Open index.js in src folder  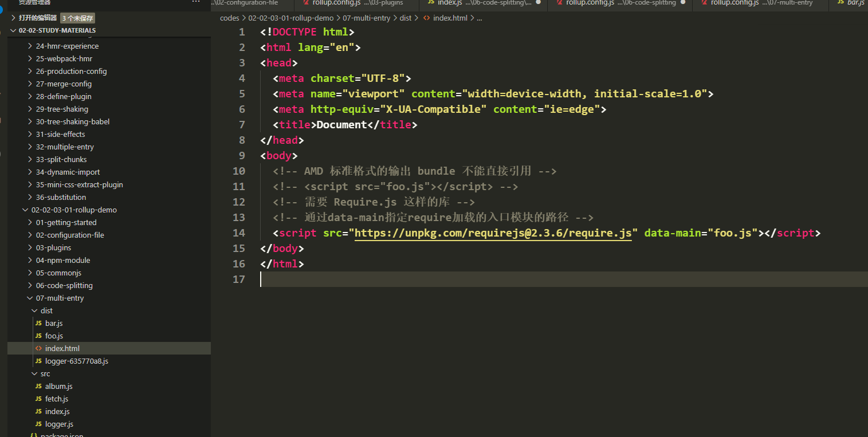(x=57, y=412)
